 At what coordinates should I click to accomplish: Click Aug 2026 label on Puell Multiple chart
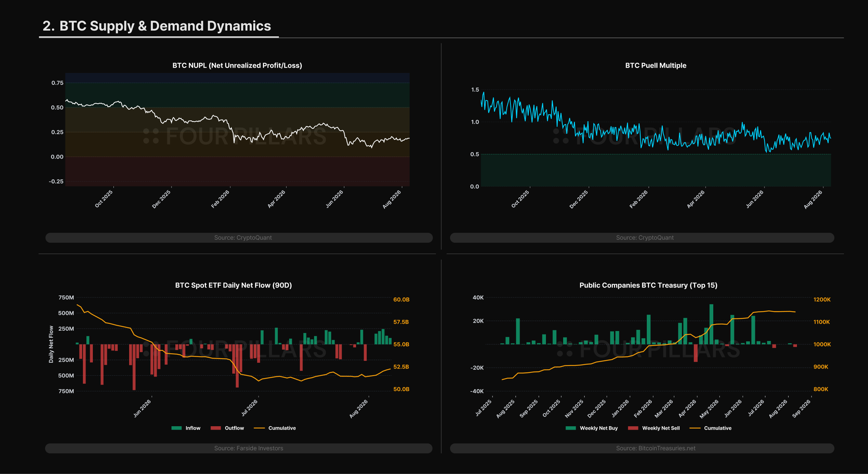[813, 199]
